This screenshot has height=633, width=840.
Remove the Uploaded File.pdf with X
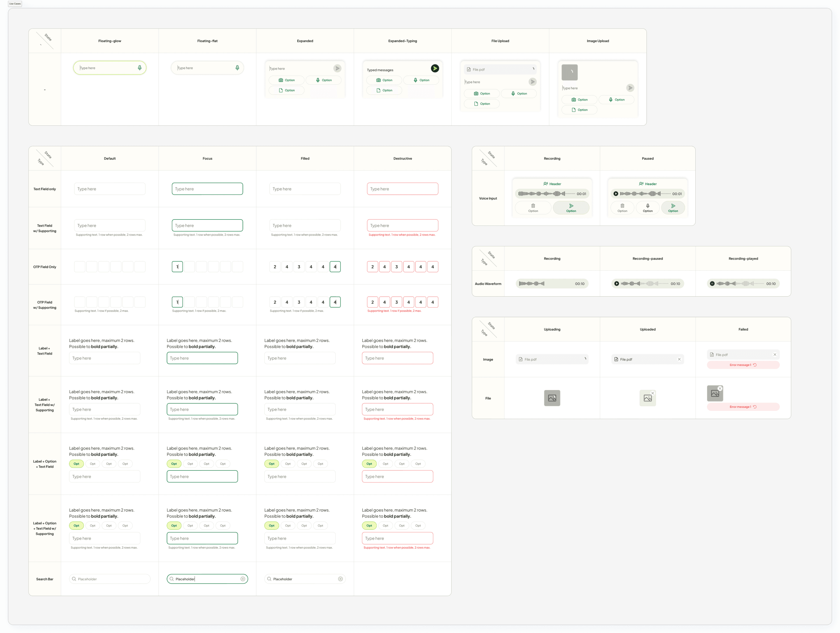(679, 359)
